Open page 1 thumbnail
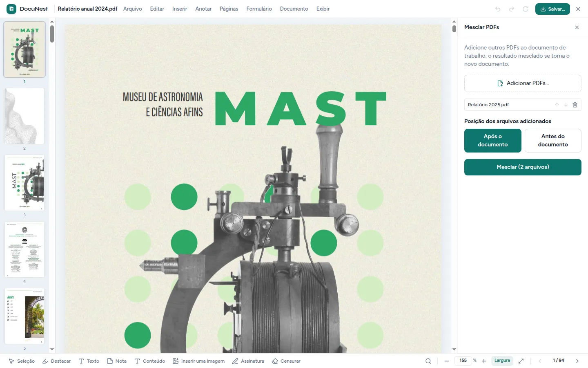 [x=24, y=50]
